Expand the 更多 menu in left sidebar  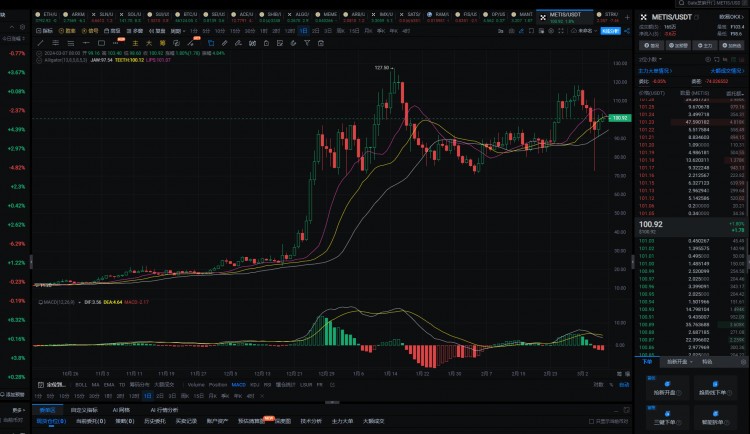tap(19, 410)
